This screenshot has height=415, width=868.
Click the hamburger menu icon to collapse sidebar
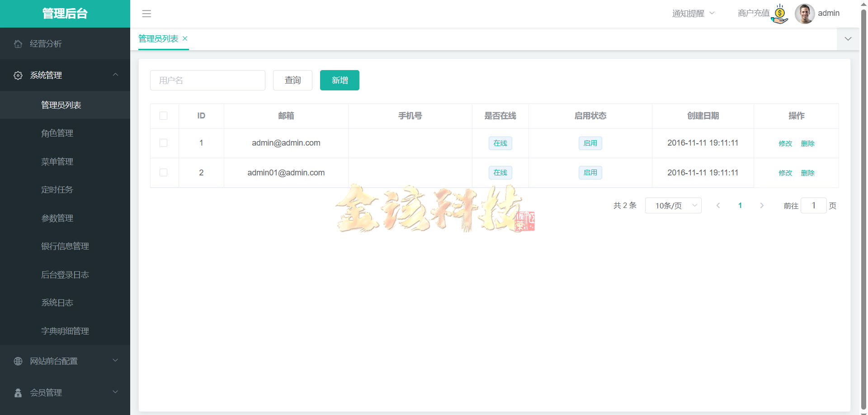point(146,14)
